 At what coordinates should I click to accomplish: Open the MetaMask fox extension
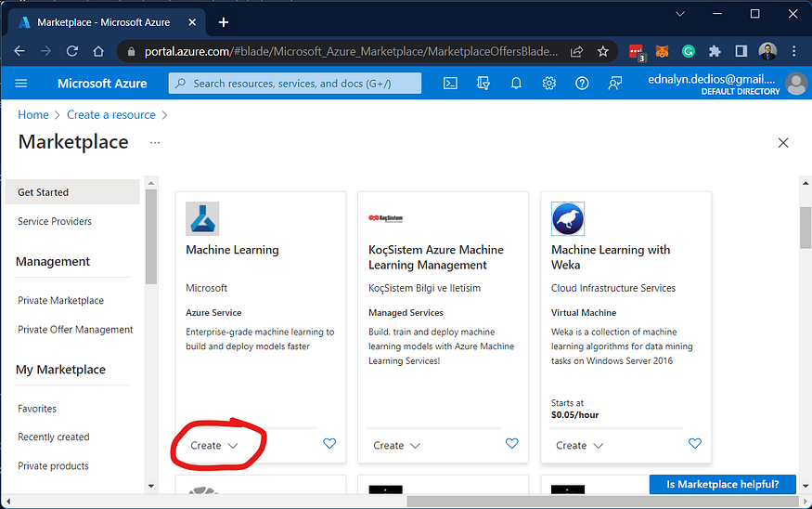click(x=662, y=51)
